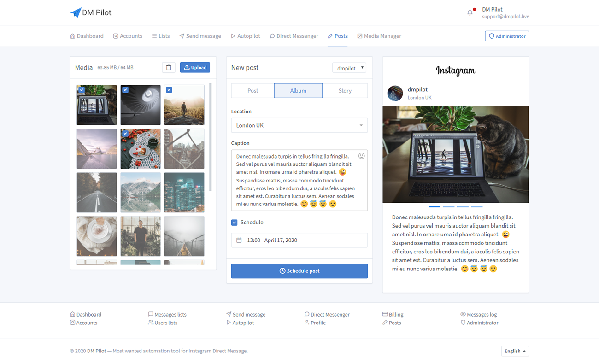This screenshot has width=599, height=364.
Task: Deselect the strawberries and cake photo
Action: [141, 149]
